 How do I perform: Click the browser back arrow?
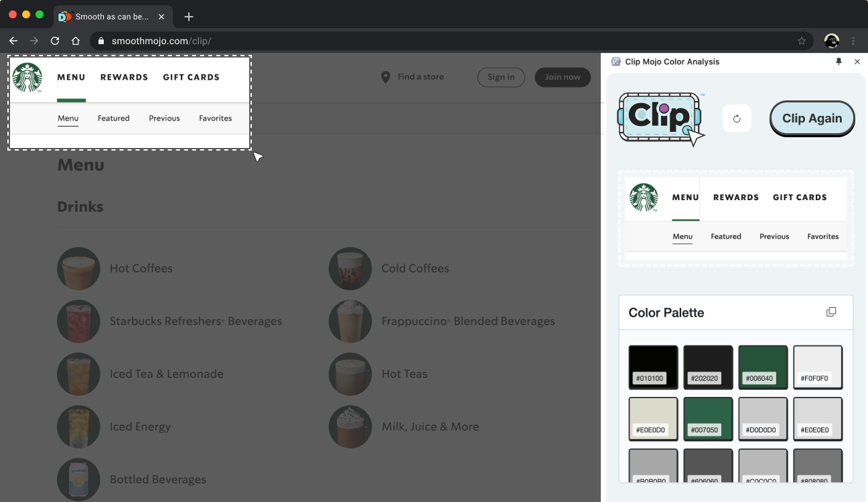point(13,41)
